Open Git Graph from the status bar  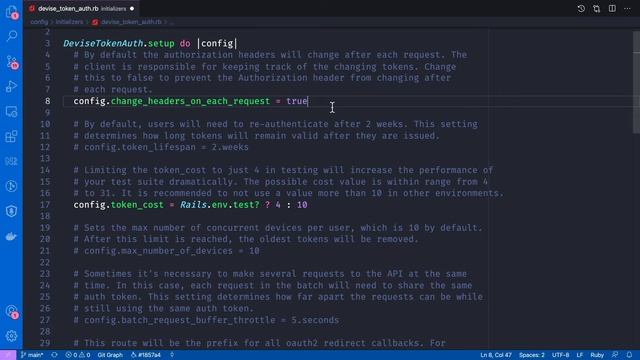point(110,355)
